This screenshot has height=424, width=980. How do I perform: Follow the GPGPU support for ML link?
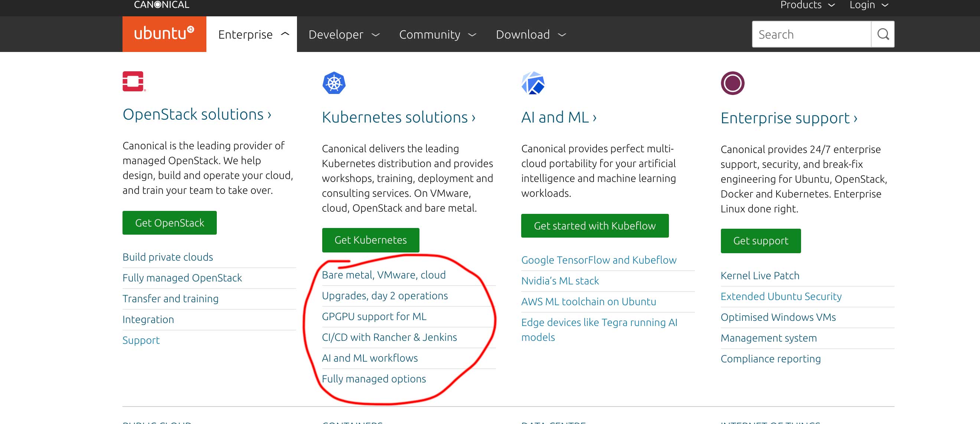coord(373,316)
